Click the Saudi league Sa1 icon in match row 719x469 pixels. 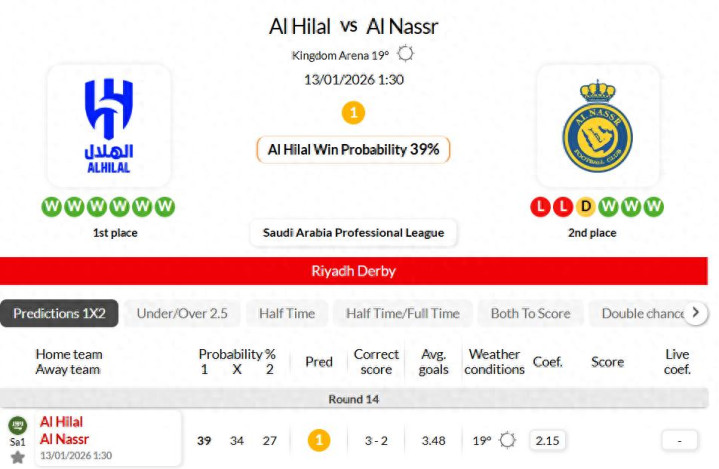pyautogui.click(x=17, y=425)
